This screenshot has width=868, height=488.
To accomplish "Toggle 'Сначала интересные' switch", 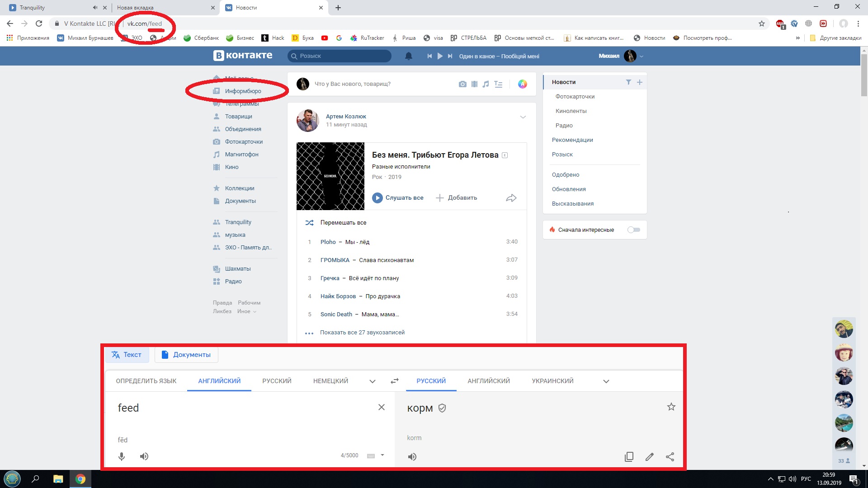I will coord(634,230).
